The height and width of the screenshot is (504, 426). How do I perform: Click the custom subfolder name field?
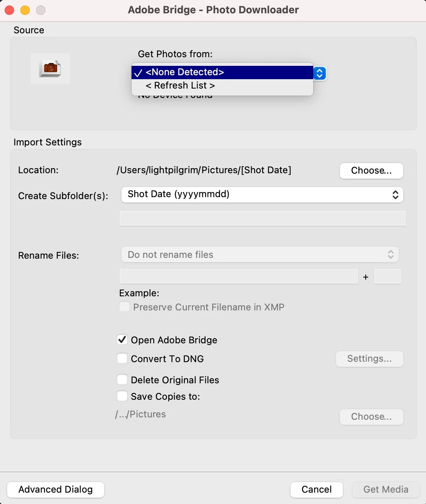coord(262,218)
